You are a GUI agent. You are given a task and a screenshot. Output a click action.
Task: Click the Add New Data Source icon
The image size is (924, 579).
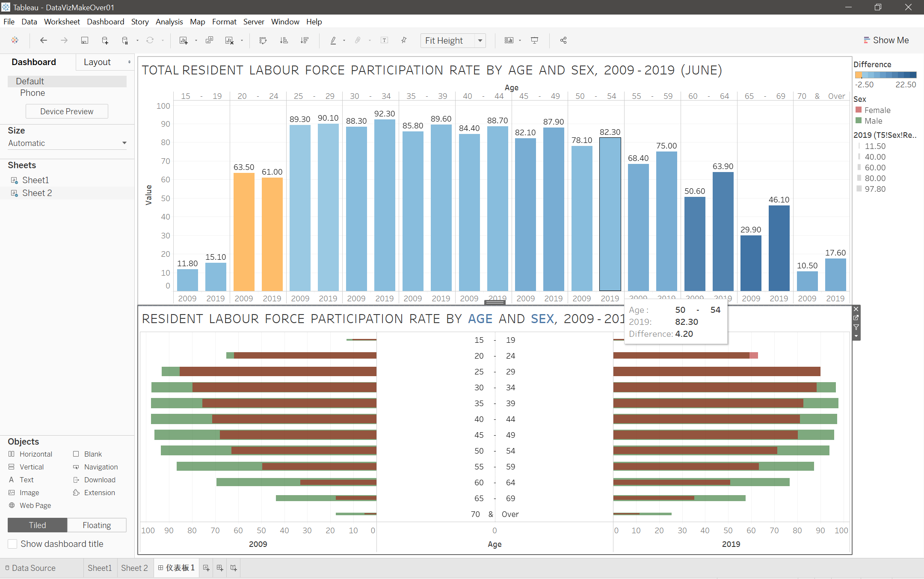(x=105, y=40)
